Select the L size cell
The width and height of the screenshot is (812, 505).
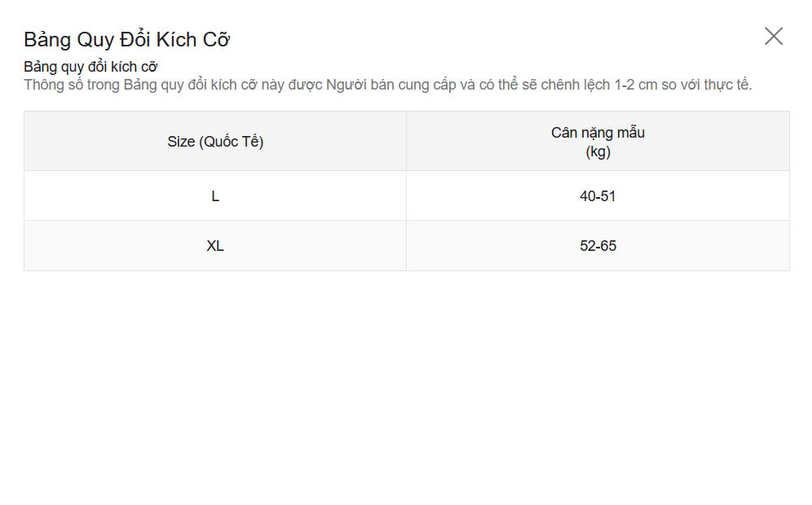(215, 196)
